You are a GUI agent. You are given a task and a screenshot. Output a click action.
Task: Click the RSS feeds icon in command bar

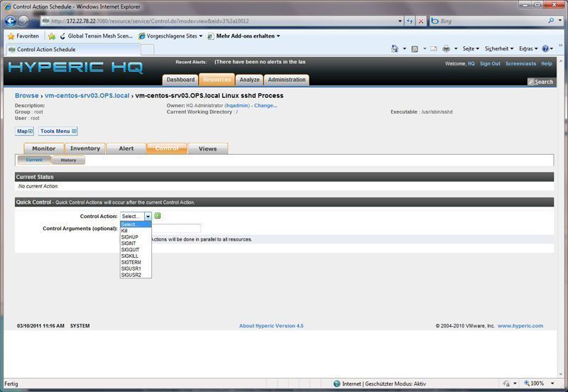tap(415, 48)
